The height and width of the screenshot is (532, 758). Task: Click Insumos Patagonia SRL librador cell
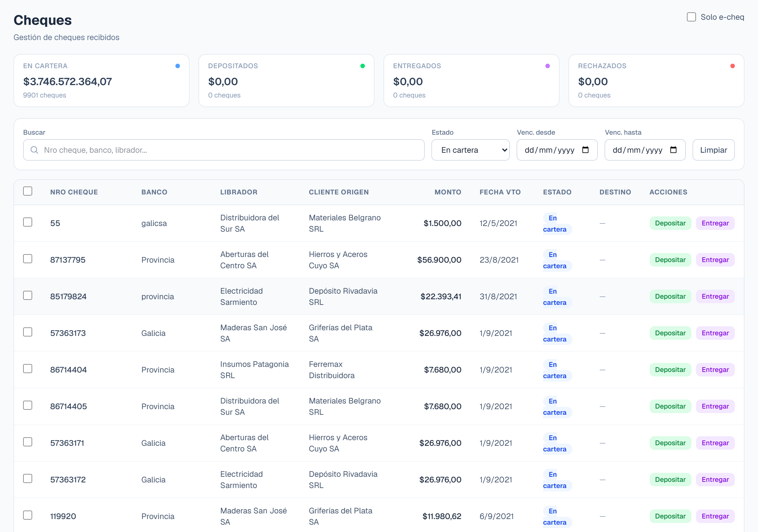click(254, 370)
